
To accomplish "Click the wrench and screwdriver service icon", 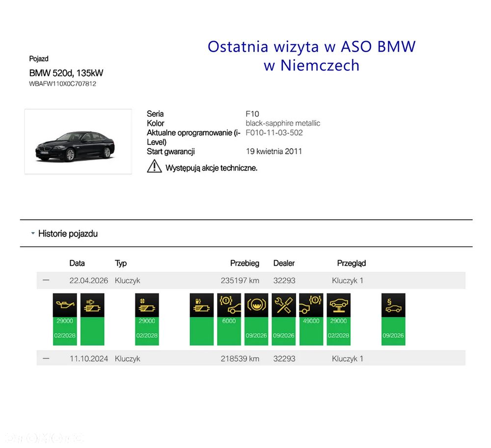I will 284,305.
